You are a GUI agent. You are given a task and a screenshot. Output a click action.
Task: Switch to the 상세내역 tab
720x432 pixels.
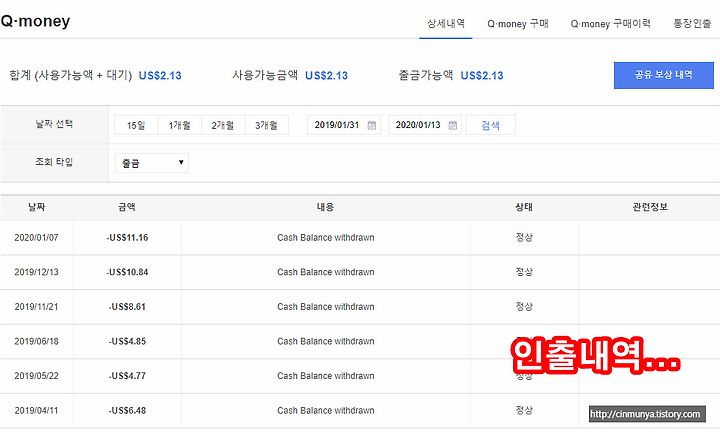click(x=446, y=23)
